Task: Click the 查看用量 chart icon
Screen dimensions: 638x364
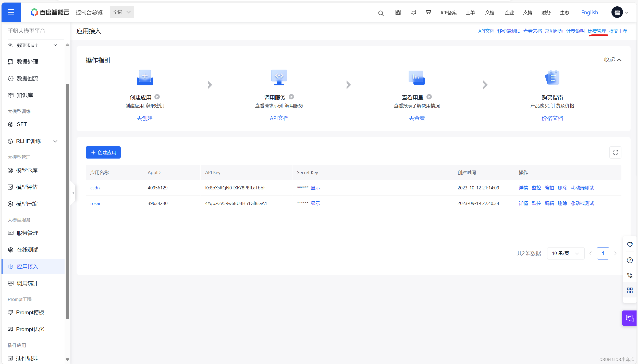Action: tap(417, 77)
